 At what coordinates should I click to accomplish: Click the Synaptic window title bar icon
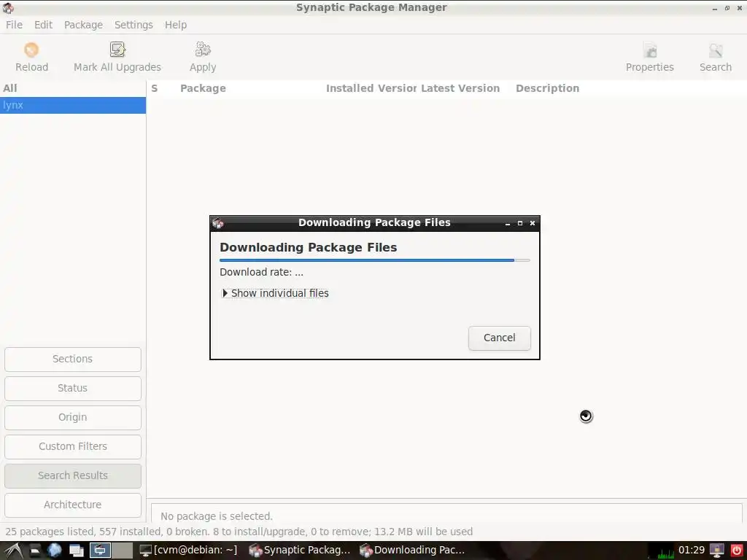pyautogui.click(x=8, y=7)
